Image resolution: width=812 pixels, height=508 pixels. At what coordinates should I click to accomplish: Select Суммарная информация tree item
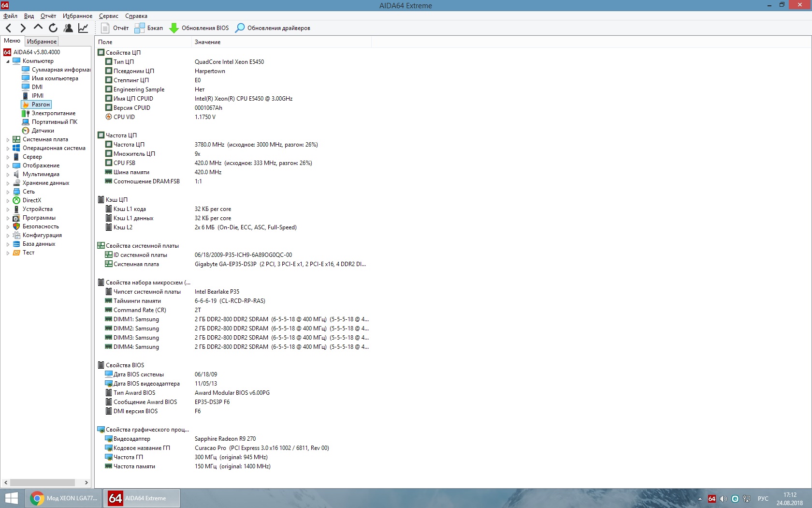pyautogui.click(x=56, y=70)
